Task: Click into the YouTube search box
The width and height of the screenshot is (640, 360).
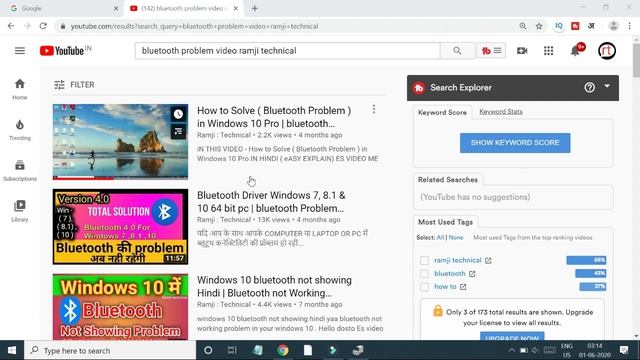Action: tap(287, 51)
